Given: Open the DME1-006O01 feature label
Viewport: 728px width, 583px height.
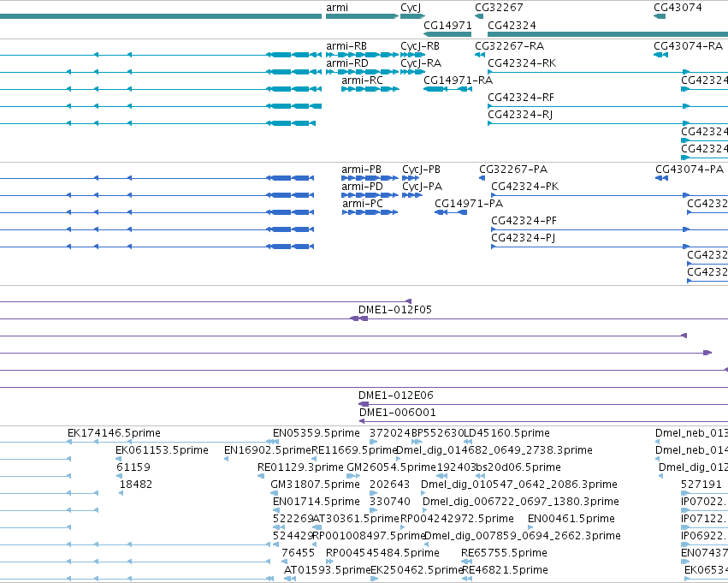Looking at the screenshot, I should 398,413.
